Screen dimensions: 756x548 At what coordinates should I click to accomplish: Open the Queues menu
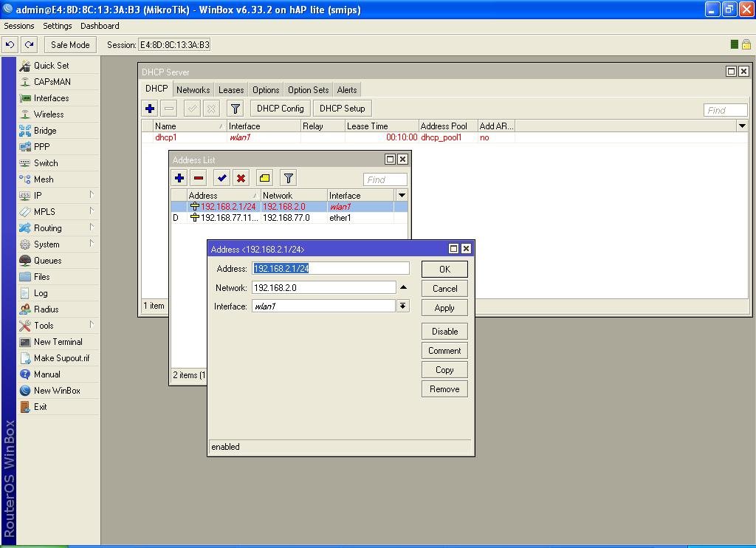pyautogui.click(x=47, y=261)
